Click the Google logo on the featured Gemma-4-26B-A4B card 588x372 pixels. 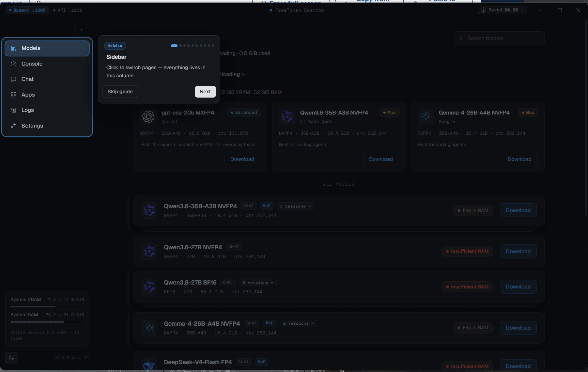(426, 116)
